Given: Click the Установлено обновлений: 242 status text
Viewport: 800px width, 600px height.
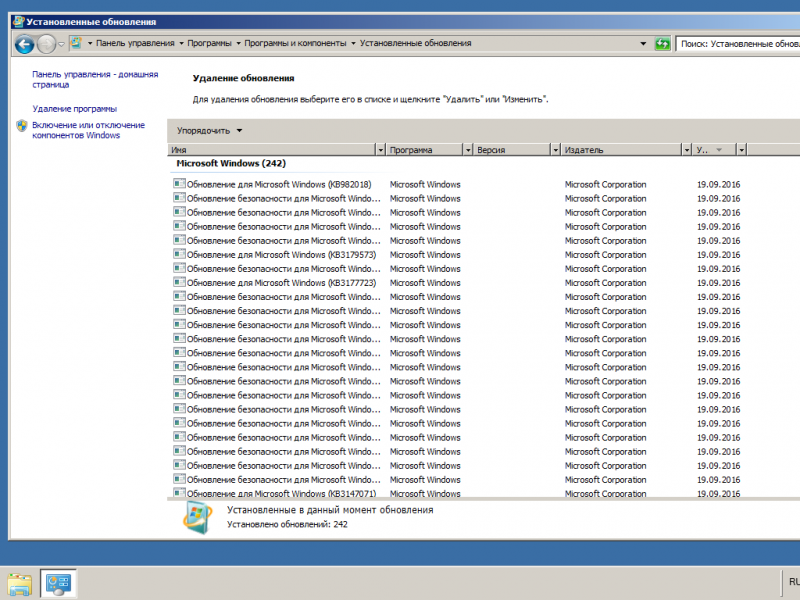Looking at the screenshot, I should 287,524.
